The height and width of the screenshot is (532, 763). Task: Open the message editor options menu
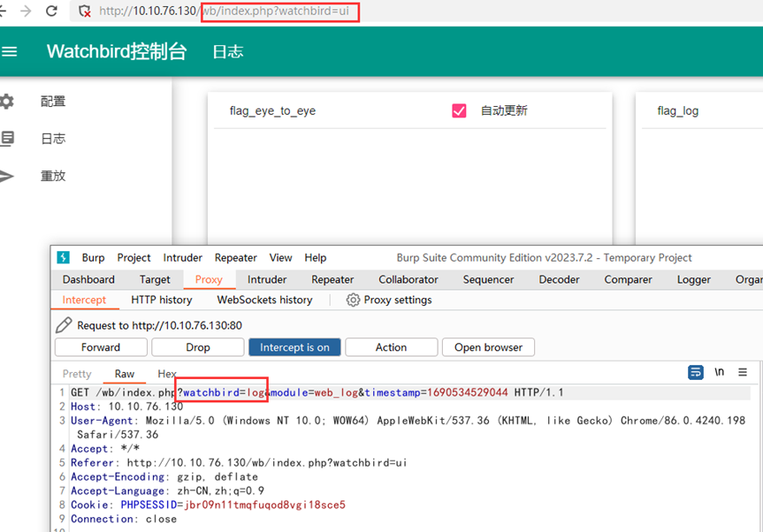[x=743, y=373]
